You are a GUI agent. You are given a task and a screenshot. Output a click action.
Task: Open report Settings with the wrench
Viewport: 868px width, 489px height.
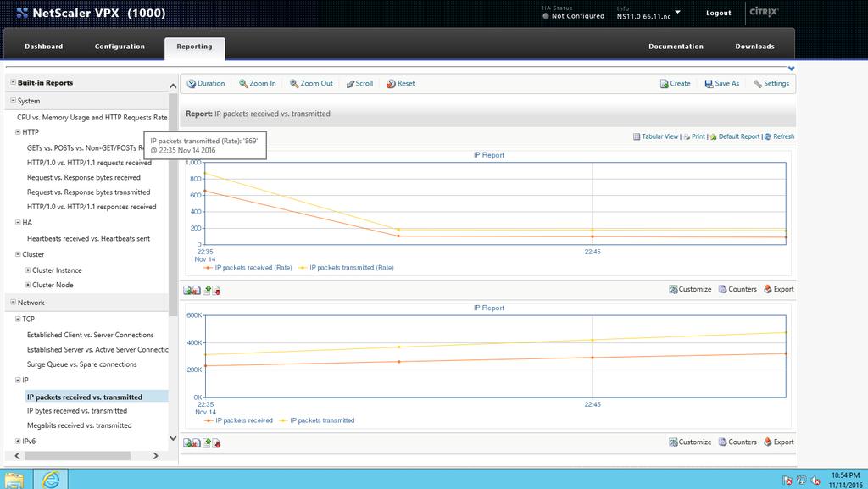pos(771,84)
